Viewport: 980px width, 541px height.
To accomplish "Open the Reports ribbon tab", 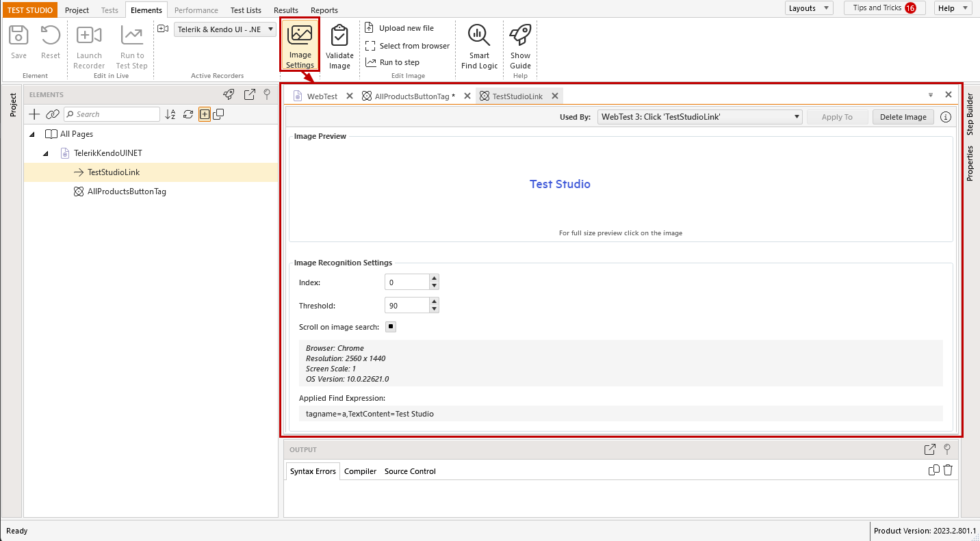I will click(324, 10).
